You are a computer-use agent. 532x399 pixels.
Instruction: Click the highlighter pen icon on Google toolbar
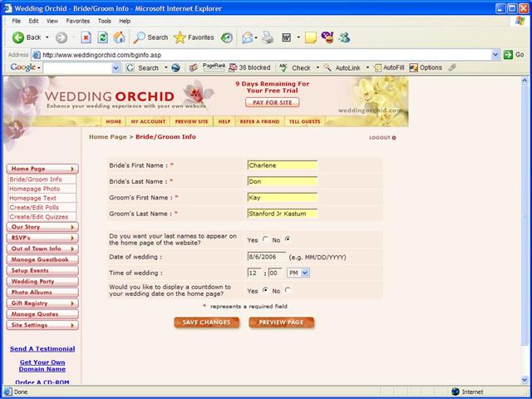tap(451, 67)
